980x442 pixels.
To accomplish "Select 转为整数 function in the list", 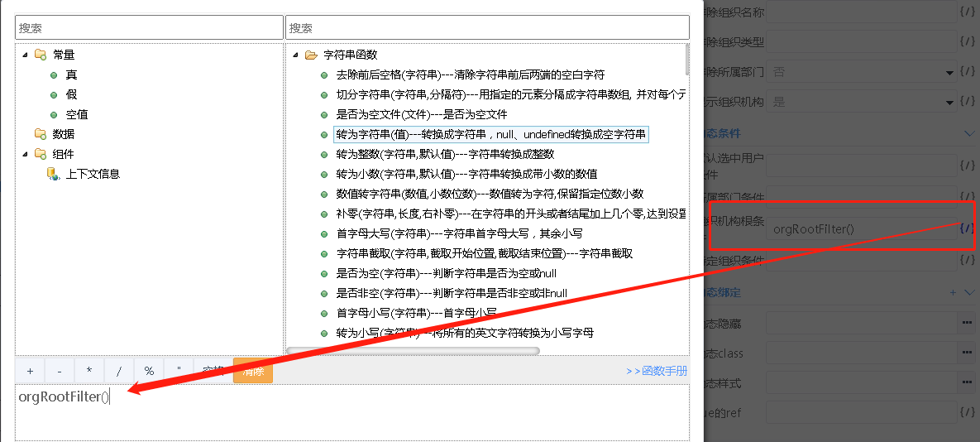I will (445, 154).
